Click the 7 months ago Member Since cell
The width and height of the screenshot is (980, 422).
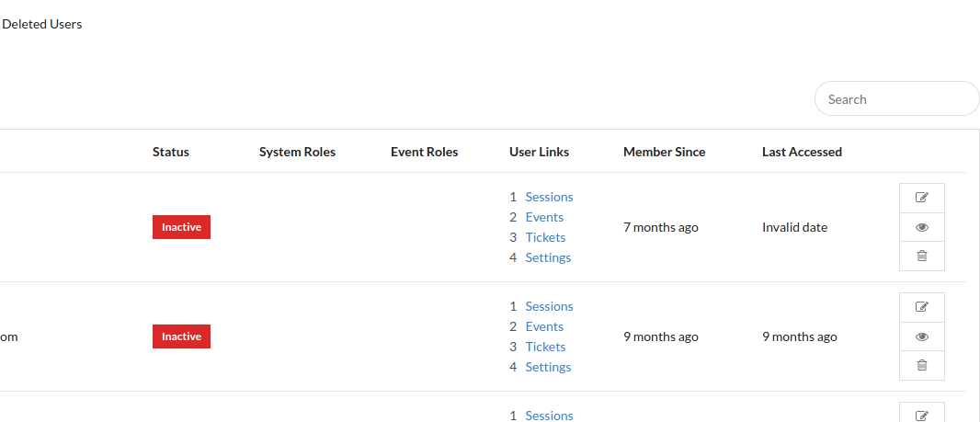[661, 228]
